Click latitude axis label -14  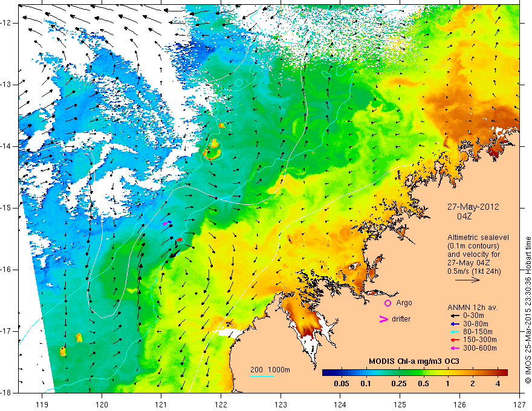pyautogui.click(x=6, y=146)
